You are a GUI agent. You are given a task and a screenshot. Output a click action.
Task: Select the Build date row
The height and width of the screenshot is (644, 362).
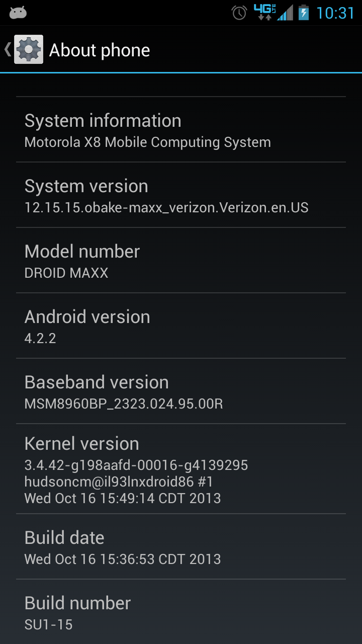click(x=181, y=546)
